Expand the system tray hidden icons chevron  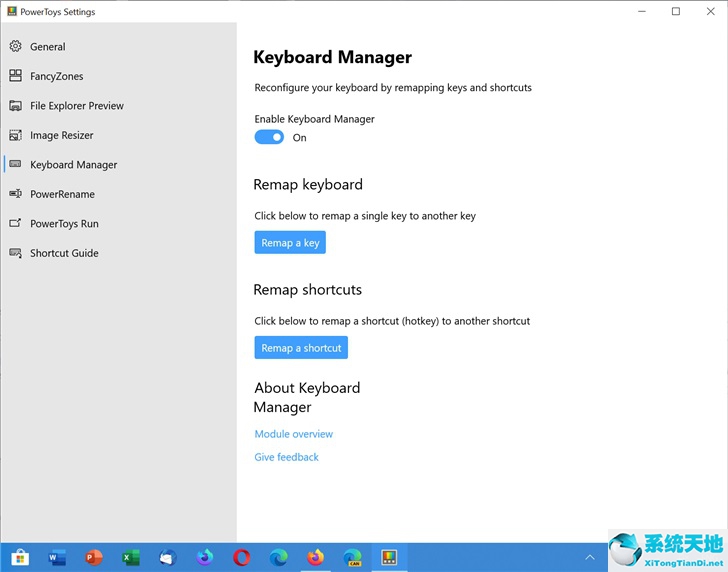590,557
